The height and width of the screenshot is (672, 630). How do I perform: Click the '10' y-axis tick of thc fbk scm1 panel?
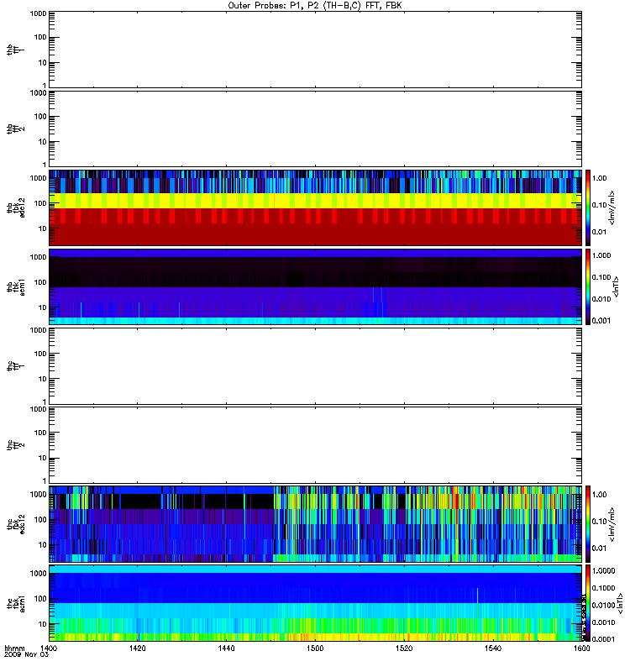tap(43, 624)
